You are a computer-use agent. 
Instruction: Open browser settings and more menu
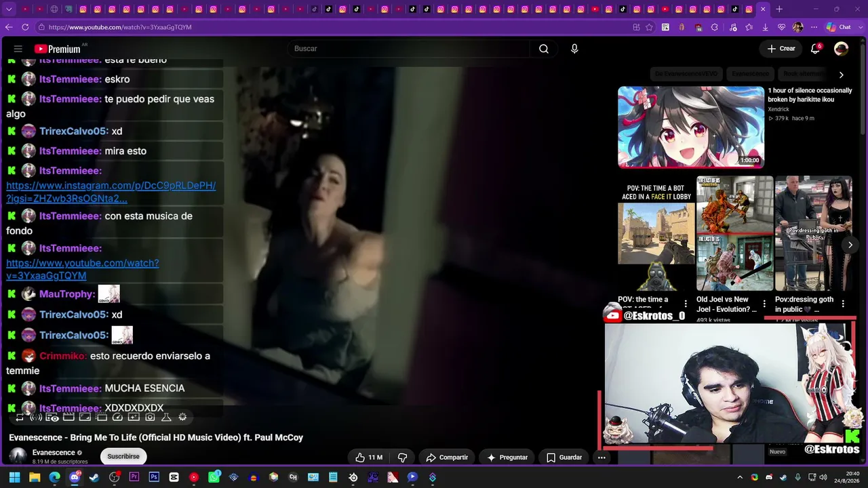(814, 27)
